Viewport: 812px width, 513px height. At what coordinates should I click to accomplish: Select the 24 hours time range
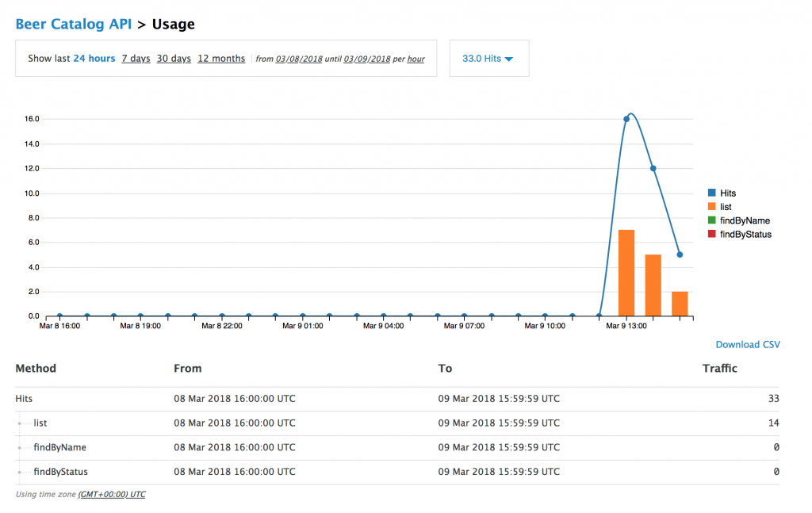tap(94, 59)
